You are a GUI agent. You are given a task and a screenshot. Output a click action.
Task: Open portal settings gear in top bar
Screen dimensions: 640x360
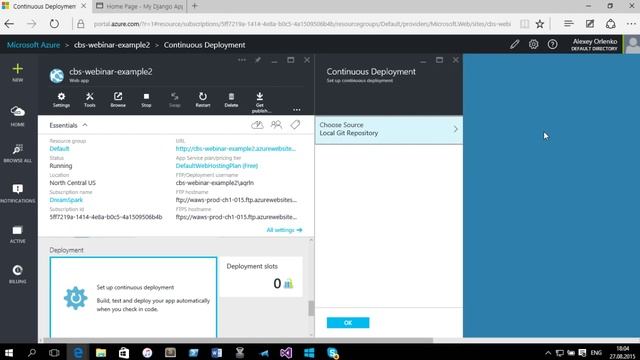(x=533, y=44)
